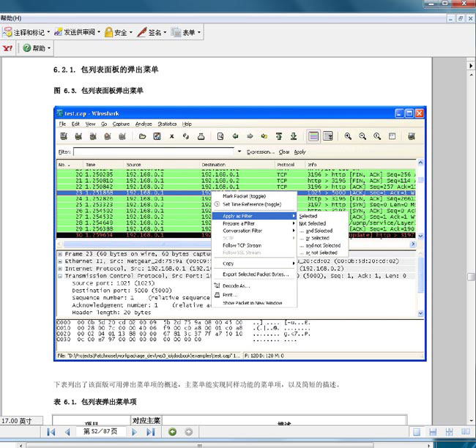This screenshot has width=476, height=448.
Task: Click Wireshark's go to first packet icon
Action: [x=279, y=137]
